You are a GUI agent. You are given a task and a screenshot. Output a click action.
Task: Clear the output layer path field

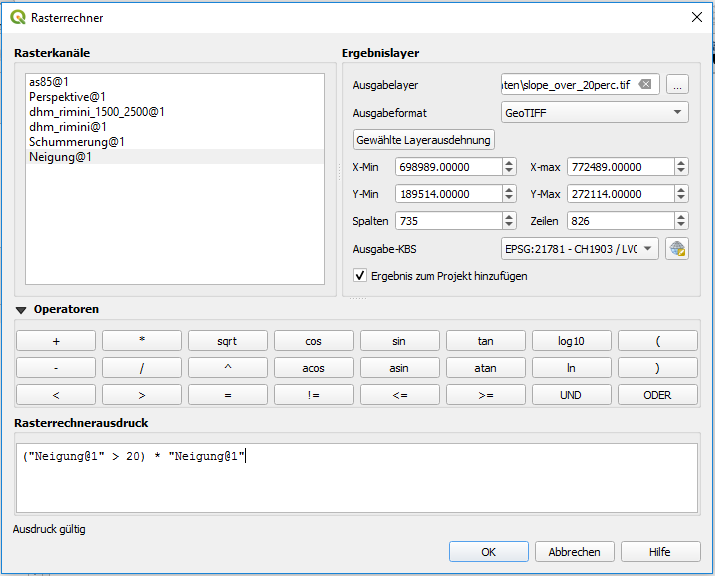coord(645,85)
